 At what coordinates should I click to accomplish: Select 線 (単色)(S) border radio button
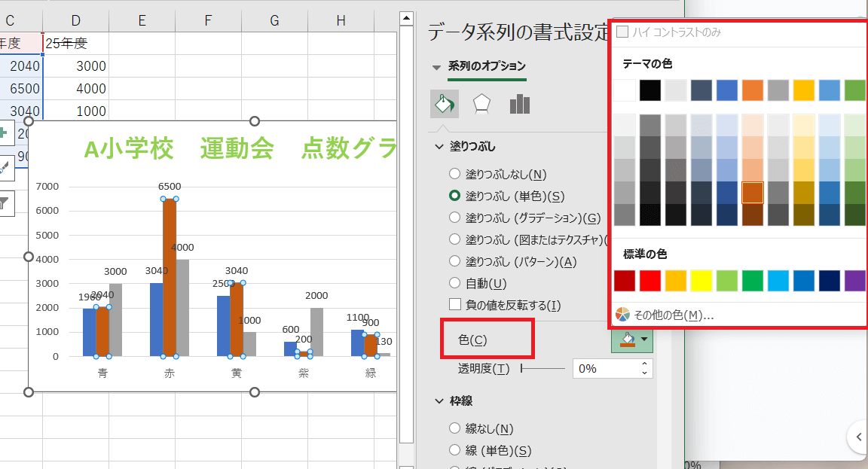(x=454, y=449)
